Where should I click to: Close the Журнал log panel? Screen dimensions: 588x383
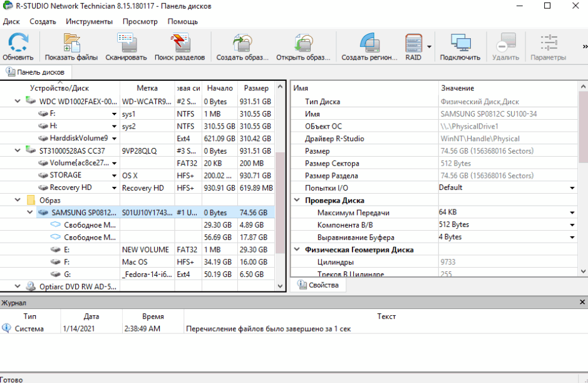(582, 302)
